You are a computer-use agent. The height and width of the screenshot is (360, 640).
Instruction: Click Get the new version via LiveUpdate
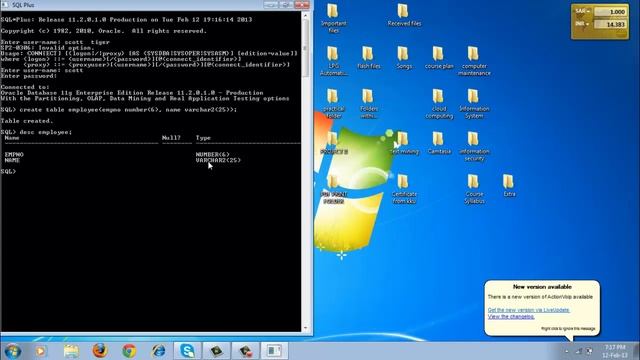[x=529, y=310]
